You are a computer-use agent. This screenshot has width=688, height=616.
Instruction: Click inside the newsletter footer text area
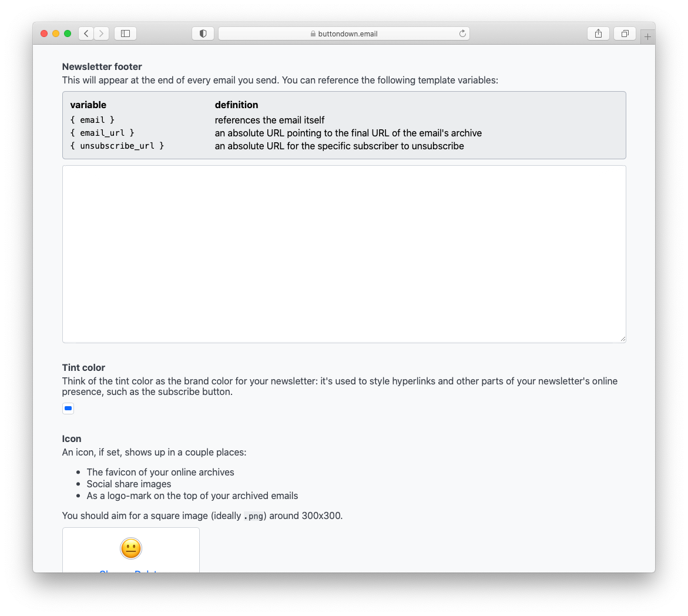344,254
